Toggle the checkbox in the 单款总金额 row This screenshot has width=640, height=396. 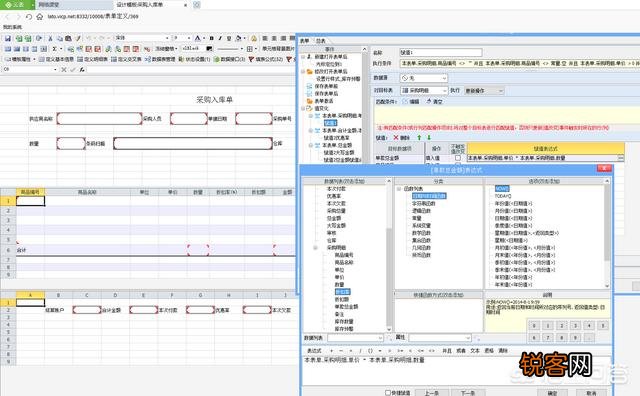(x=458, y=158)
